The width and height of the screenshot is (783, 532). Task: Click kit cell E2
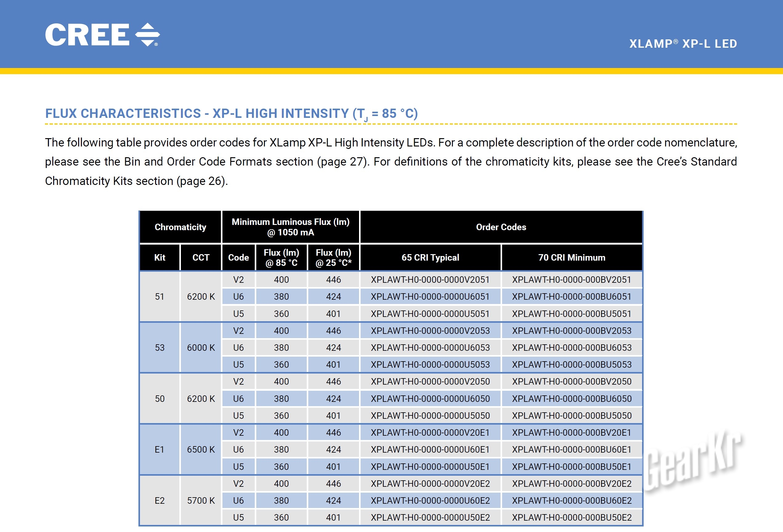(160, 500)
